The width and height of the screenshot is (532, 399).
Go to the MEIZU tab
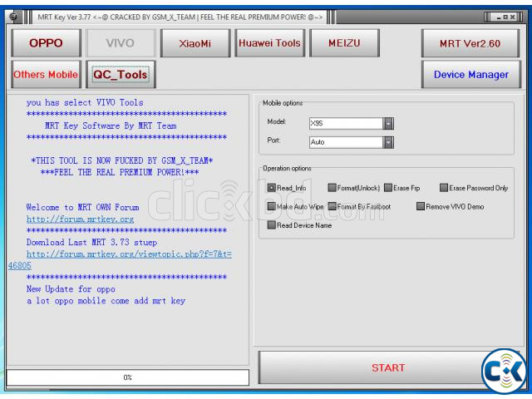[x=344, y=43]
